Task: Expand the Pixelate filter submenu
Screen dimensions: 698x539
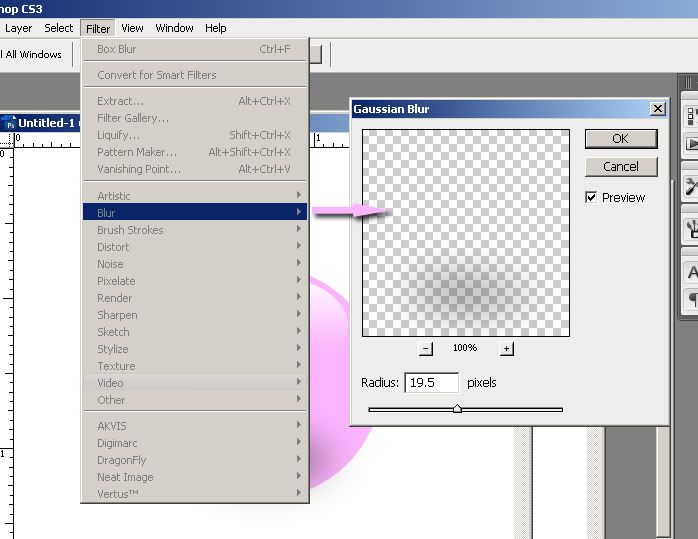Action: pyautogui.click(x=195, y=280)
